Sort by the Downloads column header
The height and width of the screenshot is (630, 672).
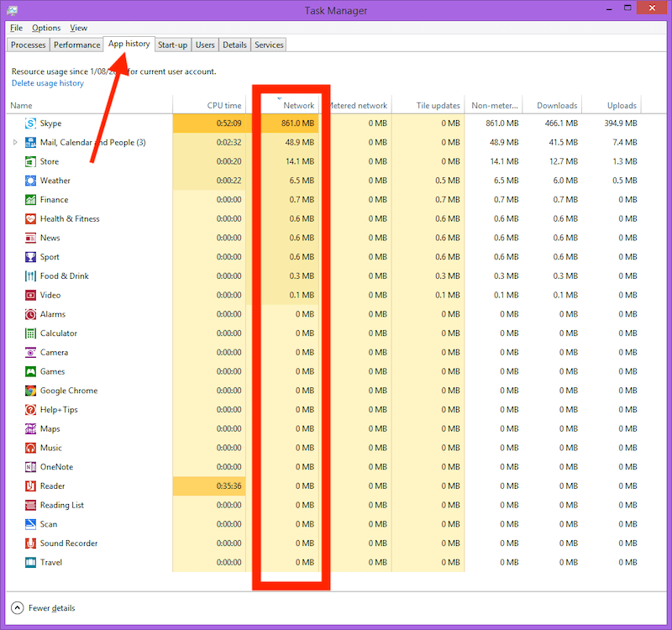coord(557,106)
